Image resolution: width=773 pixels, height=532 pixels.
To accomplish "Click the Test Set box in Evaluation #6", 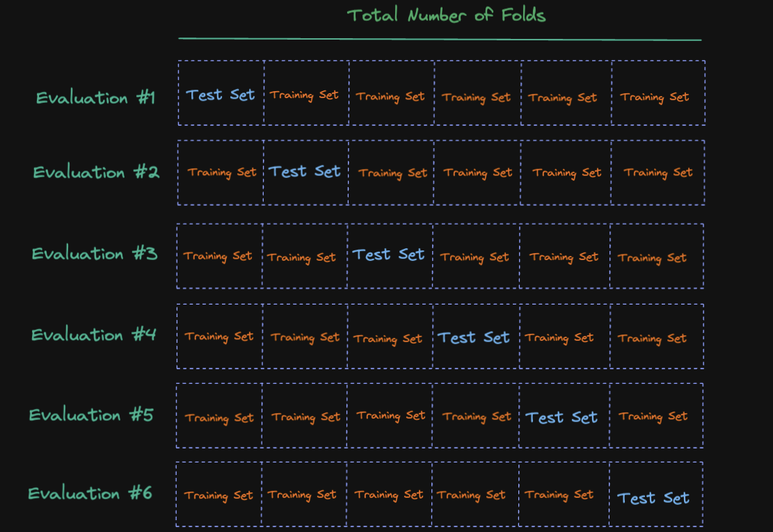I will pyautogui.click(x=656, y=494).
